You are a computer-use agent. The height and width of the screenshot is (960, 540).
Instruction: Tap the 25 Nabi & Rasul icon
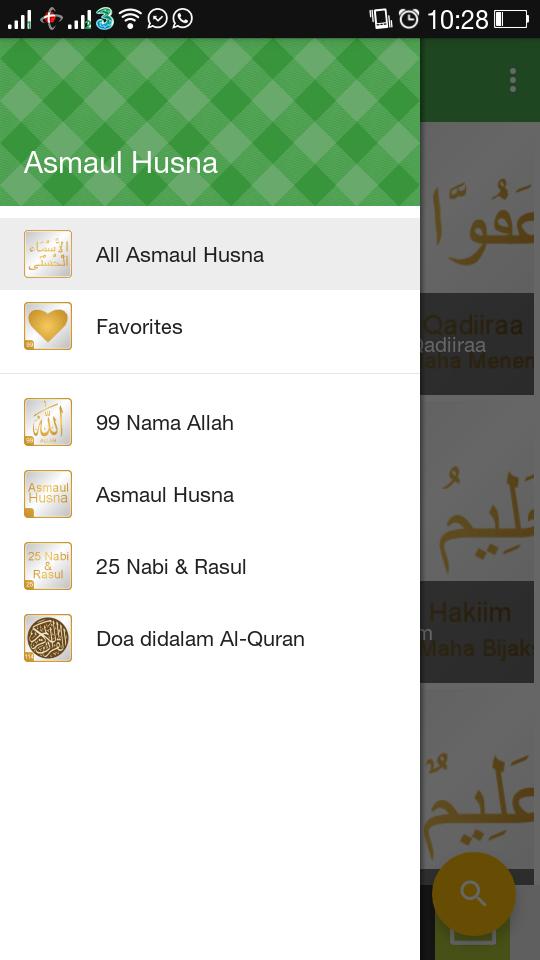[48, 566]
